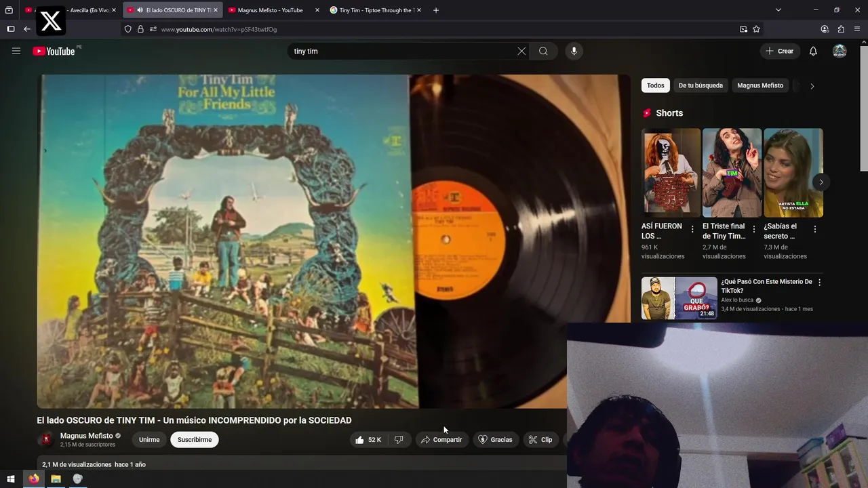Join the channel with Unirme
This screenshot has width=868, height=488.
point(149,440)
